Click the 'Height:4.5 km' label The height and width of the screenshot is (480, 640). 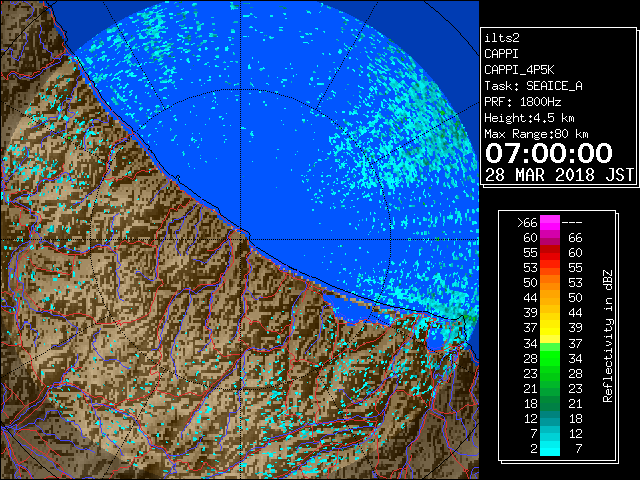pos(529,118)
